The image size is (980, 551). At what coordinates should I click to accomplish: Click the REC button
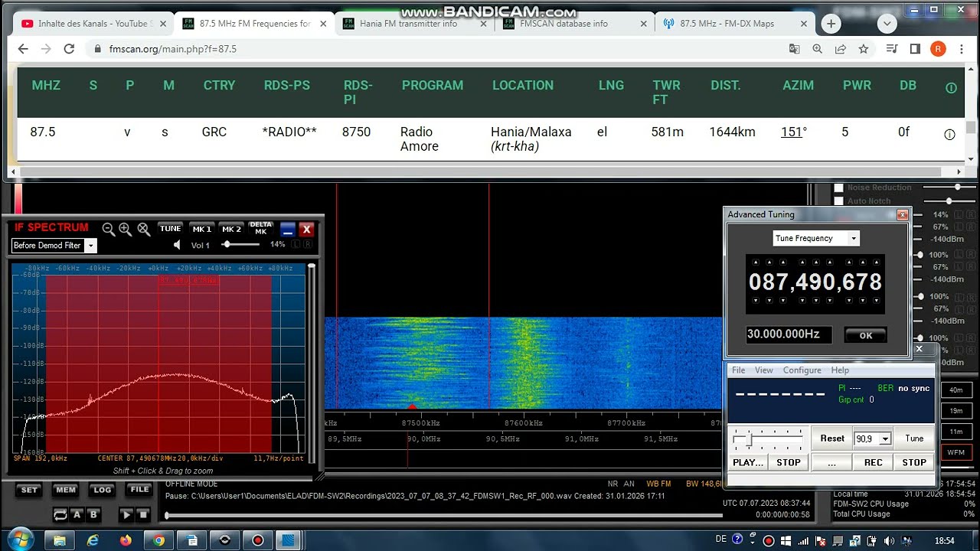tap(874, 462)
